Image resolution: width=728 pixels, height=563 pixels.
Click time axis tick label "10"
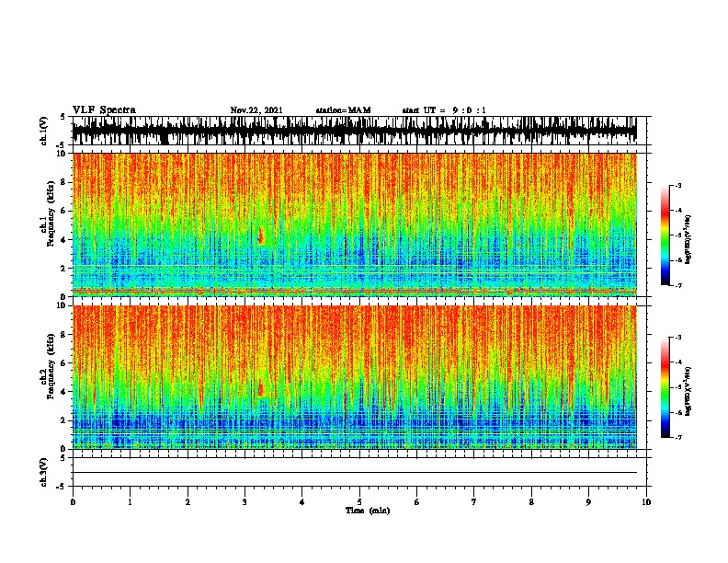(646, 502)
